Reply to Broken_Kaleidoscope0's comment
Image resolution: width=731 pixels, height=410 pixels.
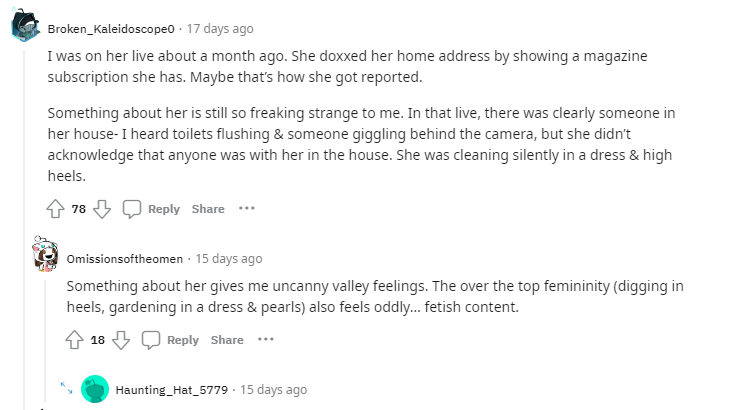click(x=152, y=209)
